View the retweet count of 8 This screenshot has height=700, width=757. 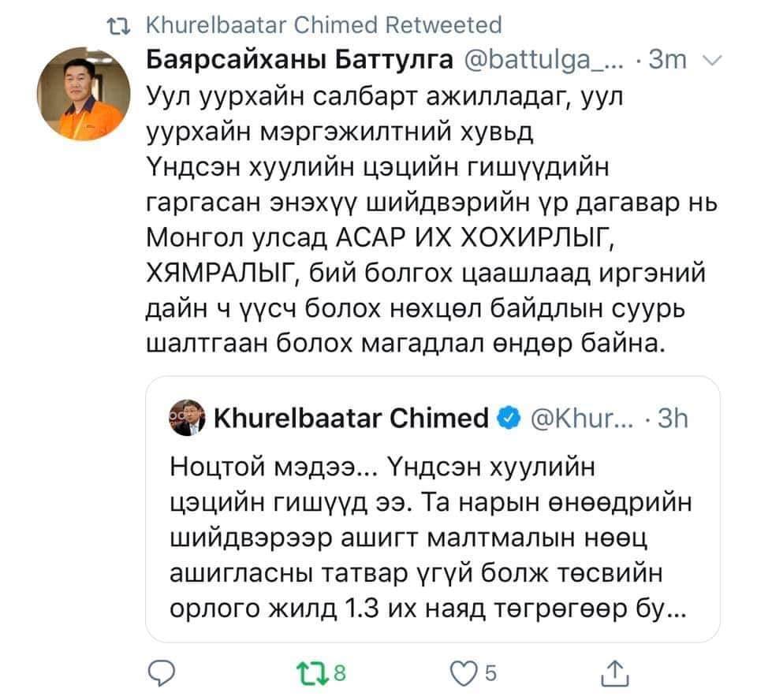tap(341, 673)
